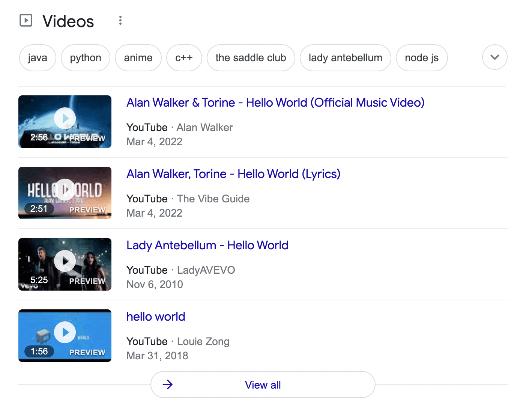Choose the c++ filter chip
The image size is (532, 413).
click(x=184, y=58)
